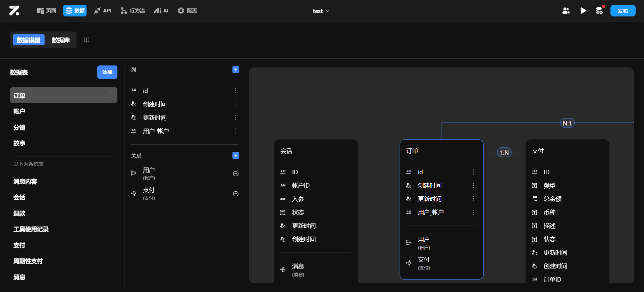Open the 支付 system table in sidebar
The height and width of the screenshot is (292, 644).
pyautogui.click(x=64, y=245)
